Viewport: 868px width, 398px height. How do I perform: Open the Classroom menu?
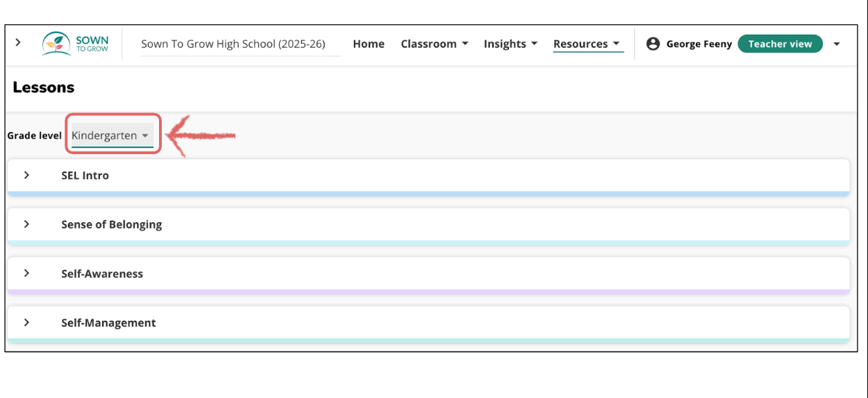click(x=434, y=44)
